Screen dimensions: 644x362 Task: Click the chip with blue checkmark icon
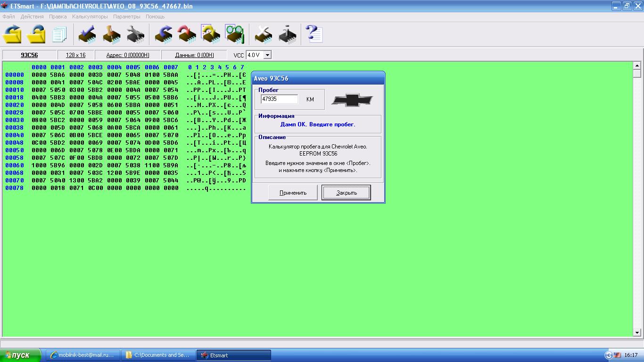point(87,34)
